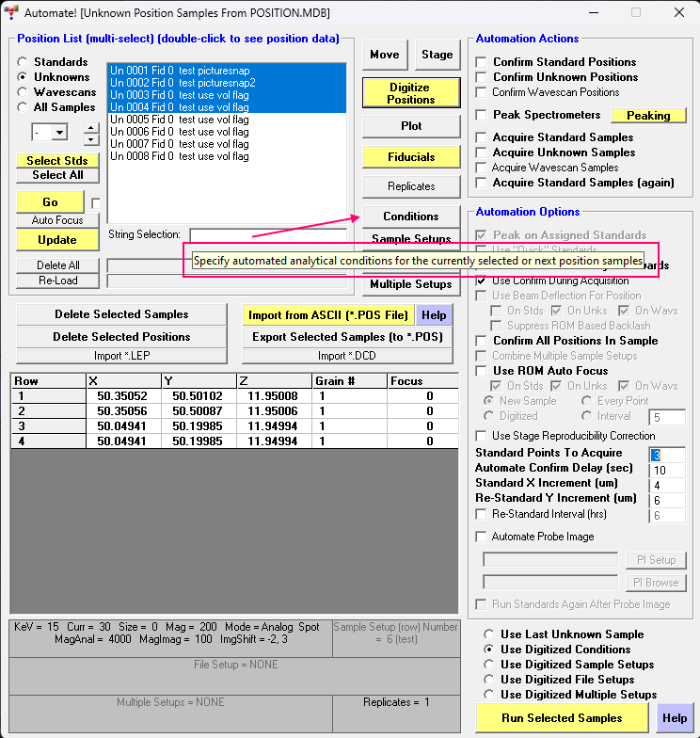The height and width of the screenshot is (738, 700).
Task: Select Use Last Unknown Sample option
Action: pyautogui.click(x=488, y=634)
